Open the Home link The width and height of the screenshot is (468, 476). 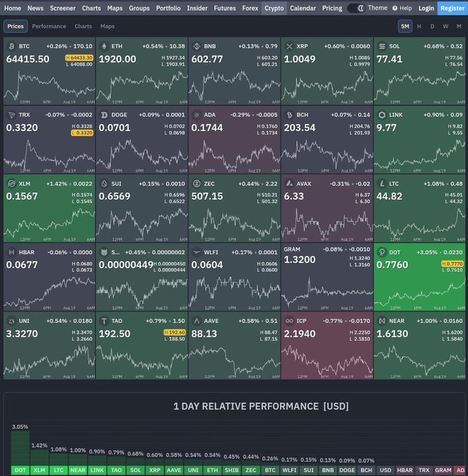(13, 8)
